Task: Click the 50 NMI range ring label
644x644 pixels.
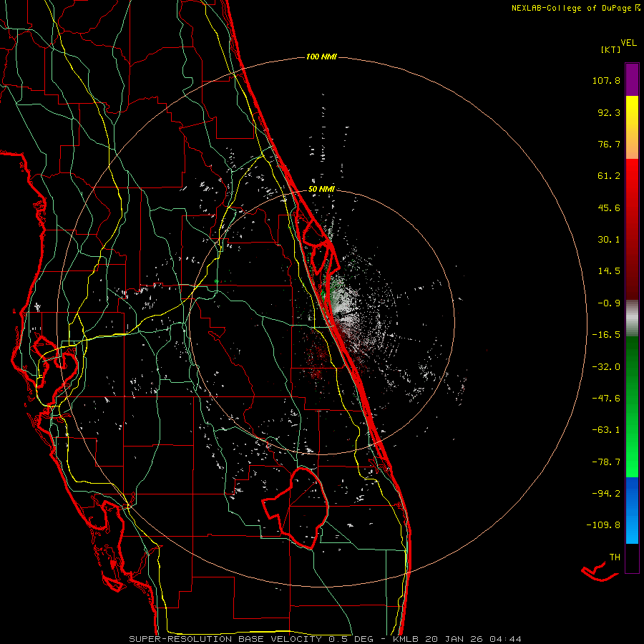Action: pos(321,189)
